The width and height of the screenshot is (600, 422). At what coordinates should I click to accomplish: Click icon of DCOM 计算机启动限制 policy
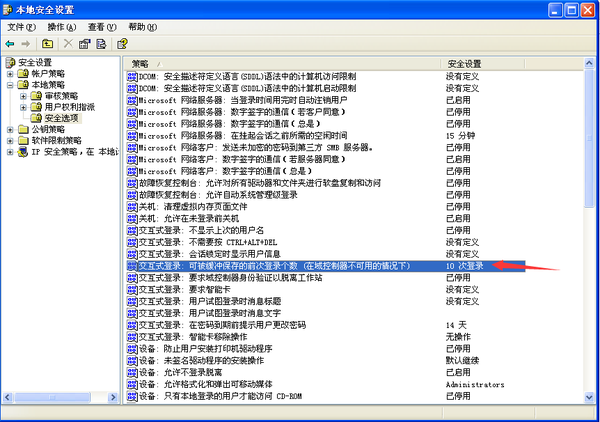pyautogui.click(x=132, y=88)
